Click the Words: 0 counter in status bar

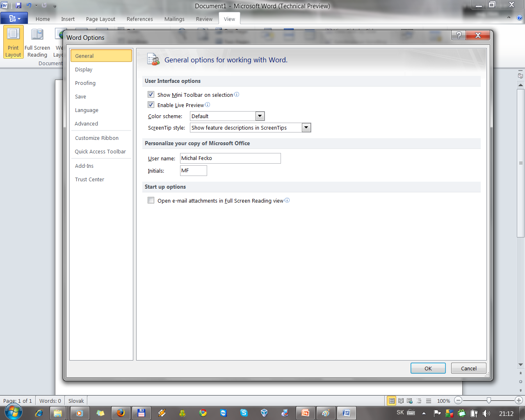[50, 401]
